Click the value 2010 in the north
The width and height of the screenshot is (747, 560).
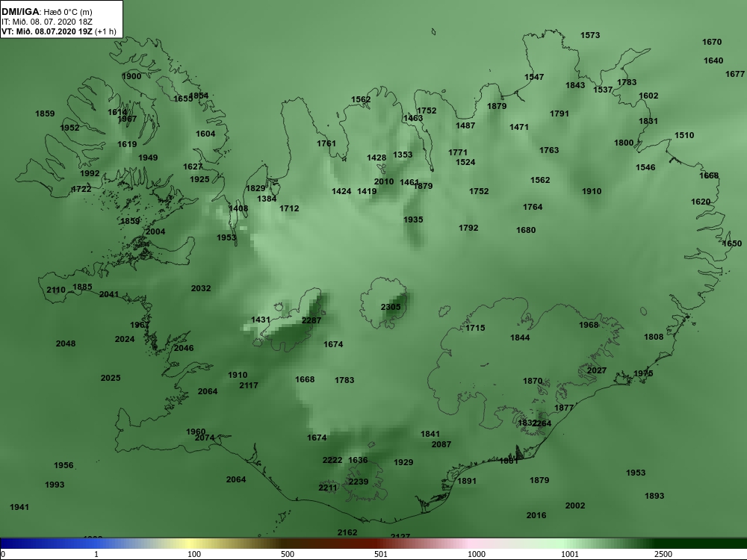(384, 181)
